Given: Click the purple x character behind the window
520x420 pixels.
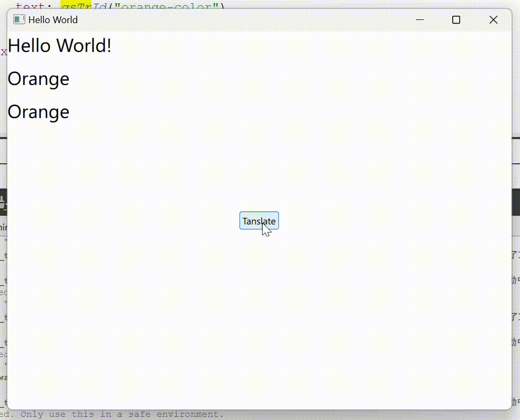Looking at the screenshot, I should (3, 52).
